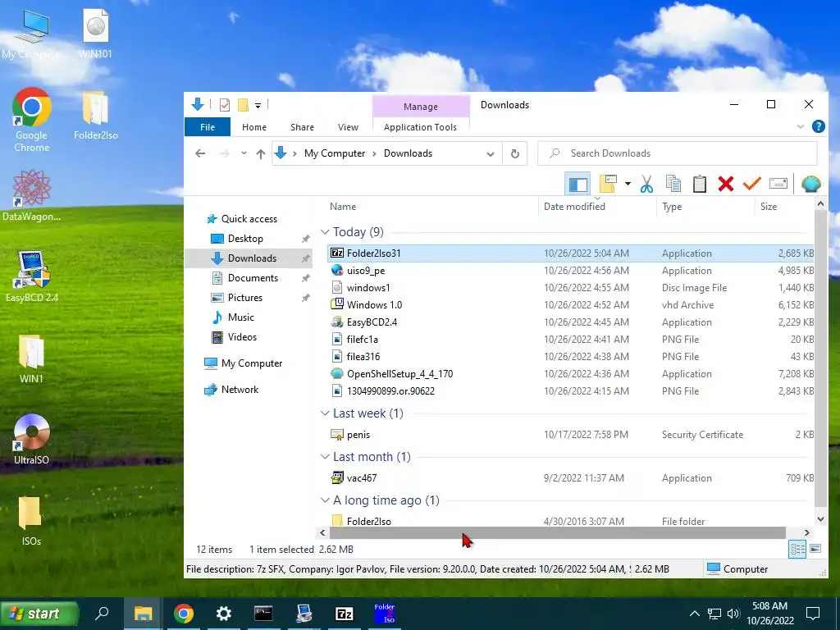840x630 pixels.
Task: Click the start button on taskbar
Action: coord(39,614)
